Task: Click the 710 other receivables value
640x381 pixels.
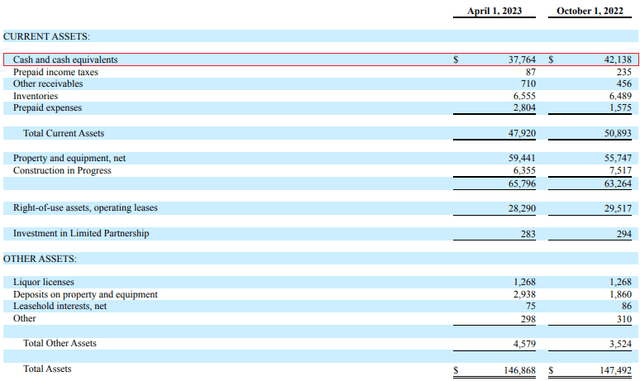Action: [x=528, y=84]
